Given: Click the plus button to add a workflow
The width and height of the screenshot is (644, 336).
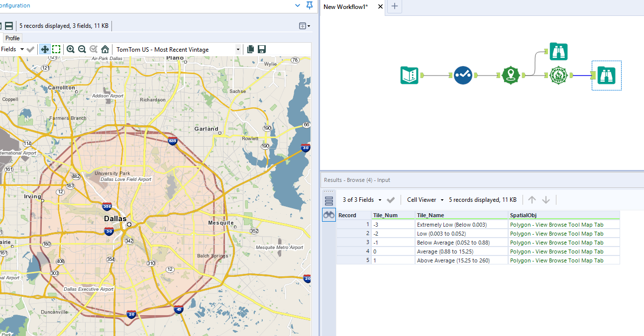Looking at the screenshot, I should (394, 7).
